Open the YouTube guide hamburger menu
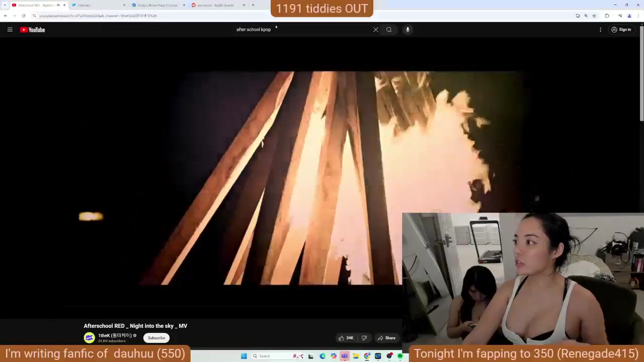Image resolution: width=644 pixels, height=362 pixels. [10, 29]
